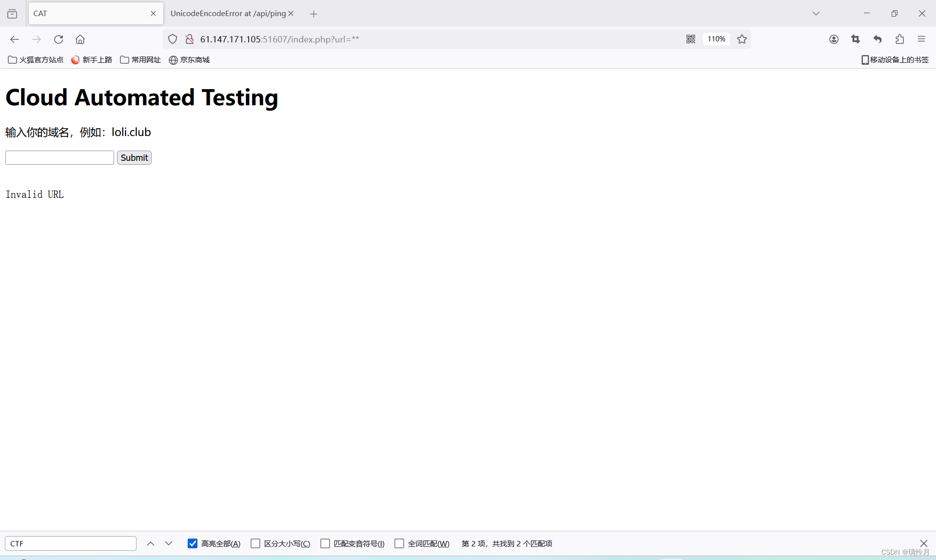
Task: Open the 京东商城 bookmark link
Action: (x=189, y=59)
